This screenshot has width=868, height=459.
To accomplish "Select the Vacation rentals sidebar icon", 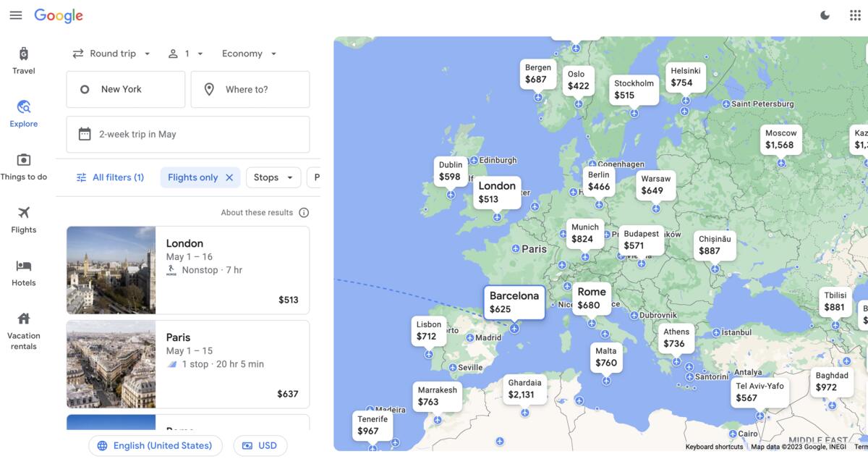I will click(x=23, y=326).
